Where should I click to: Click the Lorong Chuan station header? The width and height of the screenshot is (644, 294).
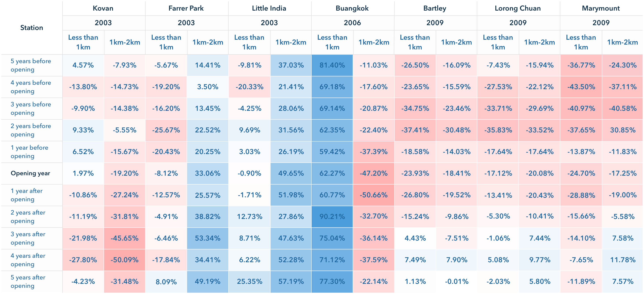pyautogui.click(x=518, y=8)
